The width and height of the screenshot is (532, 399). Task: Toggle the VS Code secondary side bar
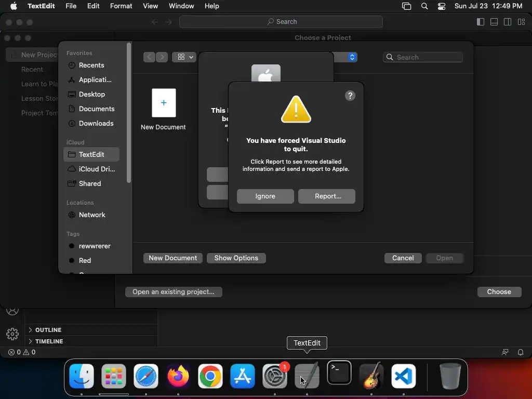pyautogui.click(x=508, y=22)
